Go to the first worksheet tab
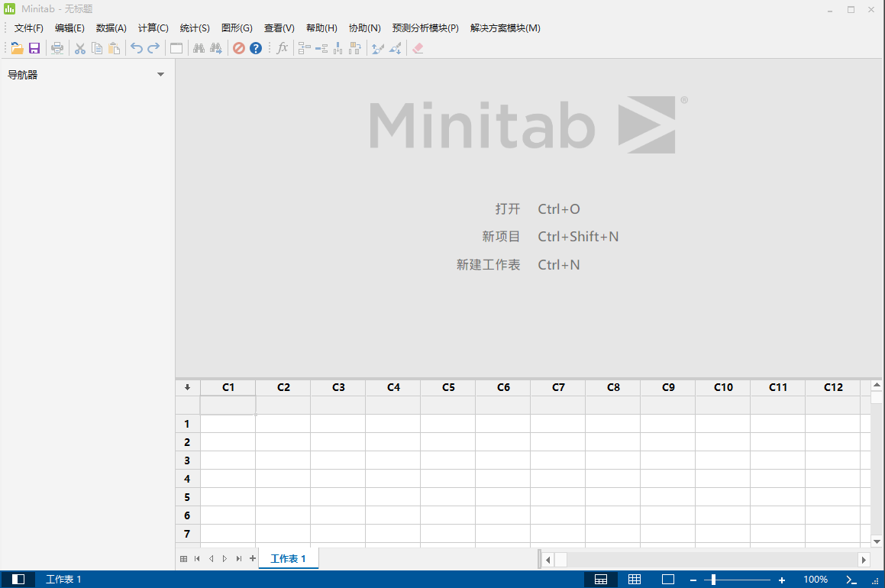The height and width of the screenshot is (588, 885). [x=197, y=559]
